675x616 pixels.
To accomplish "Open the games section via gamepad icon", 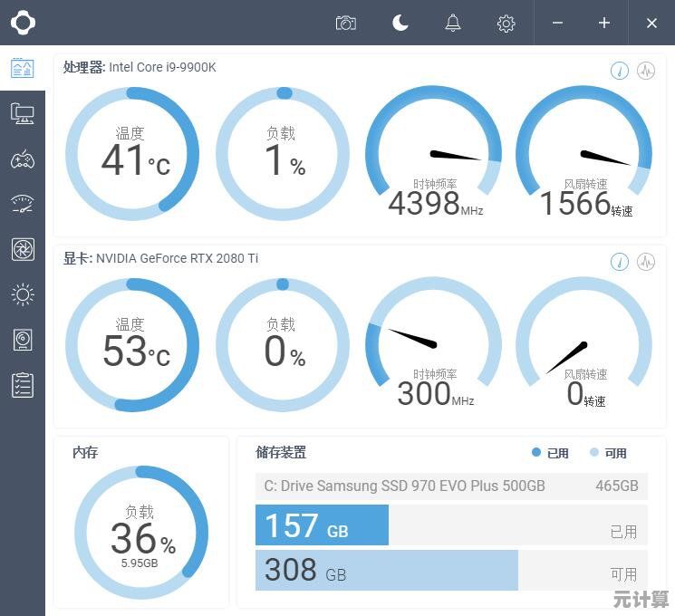I will (x=23, y=159).
